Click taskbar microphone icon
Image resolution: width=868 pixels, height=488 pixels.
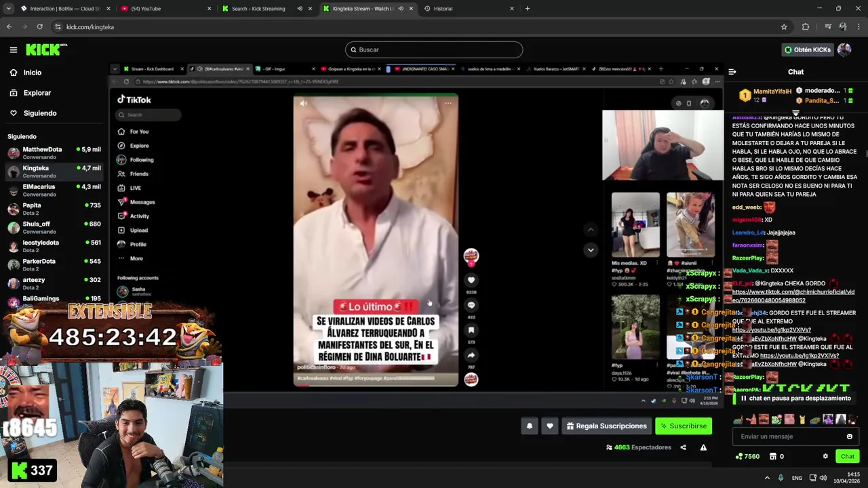(781, 478)
